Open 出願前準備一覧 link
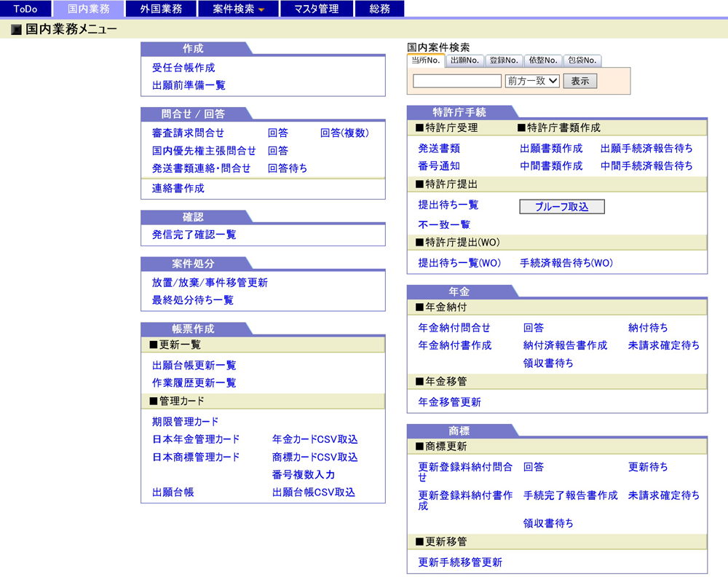The image size is (728, 585). coord(189,85)
